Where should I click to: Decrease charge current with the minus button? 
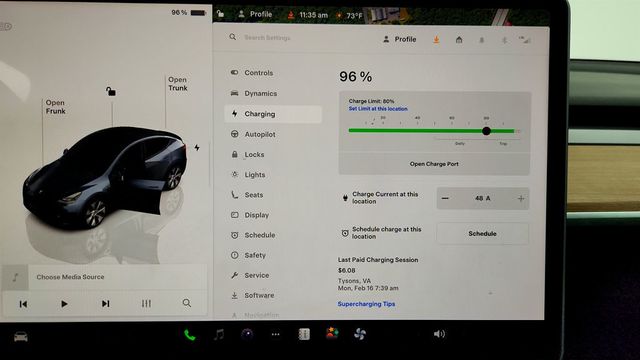tap(445, 198)
